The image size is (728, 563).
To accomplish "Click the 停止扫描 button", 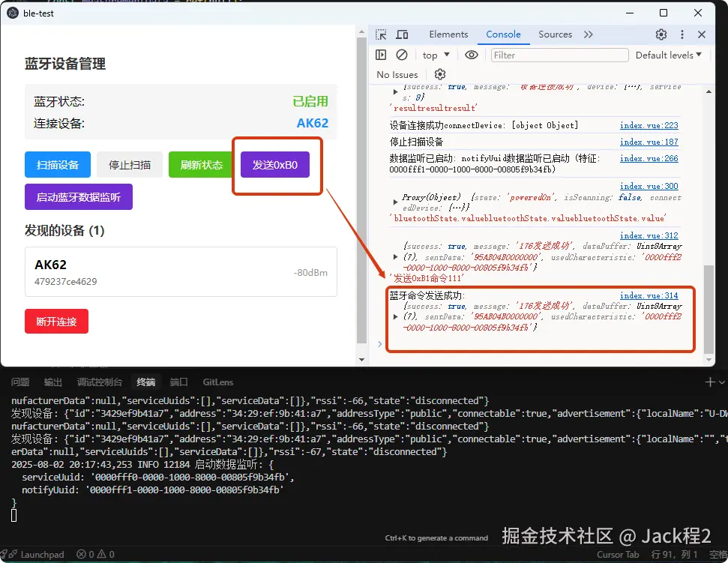I will click(x=130, y=165).
